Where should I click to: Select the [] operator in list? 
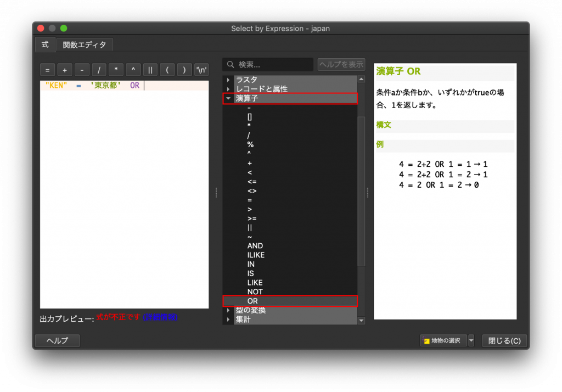click(x=250, y=117)
